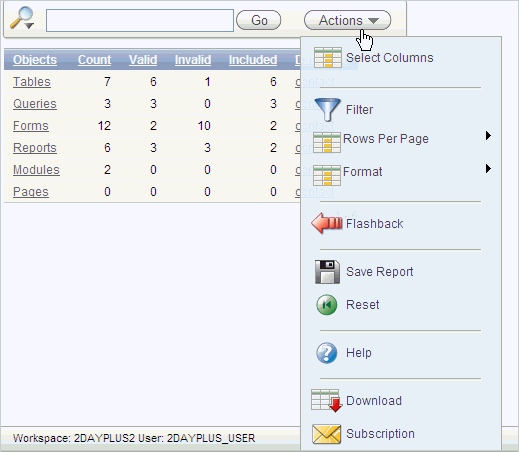
Task: Open the Forms link
Action: (x=31, y=126)
